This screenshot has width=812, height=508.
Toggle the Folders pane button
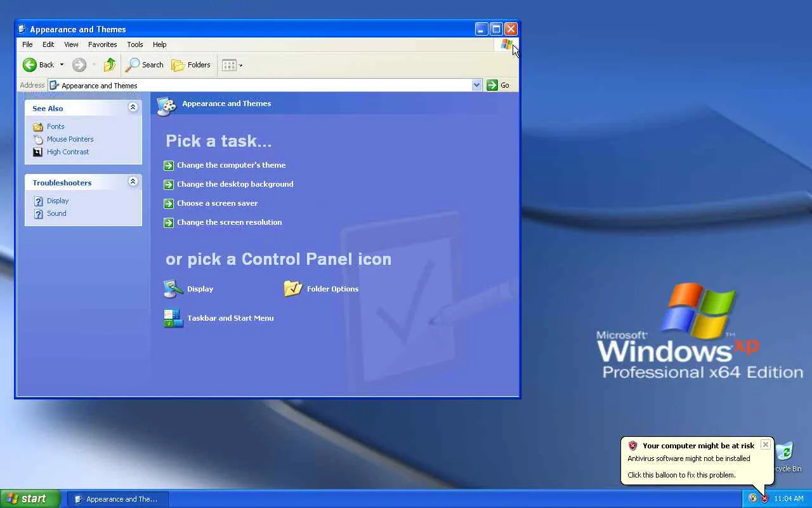(x=191, y=65)
